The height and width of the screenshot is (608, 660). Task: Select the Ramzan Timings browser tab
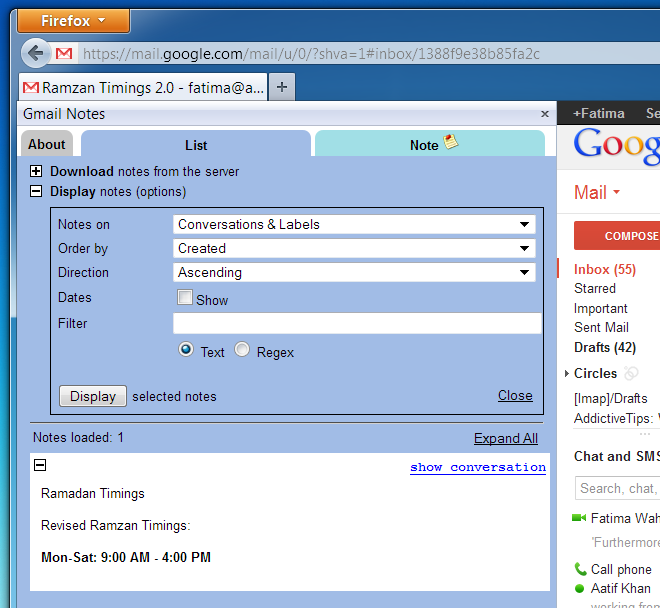(143, 87)
